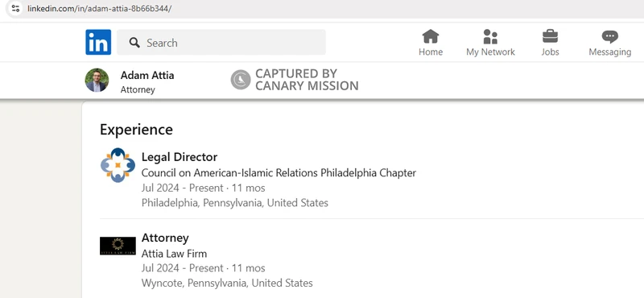This screenshot has width=644, height=298.
Task: Click the Adam Attia name in sticky header
Action: 147,75
